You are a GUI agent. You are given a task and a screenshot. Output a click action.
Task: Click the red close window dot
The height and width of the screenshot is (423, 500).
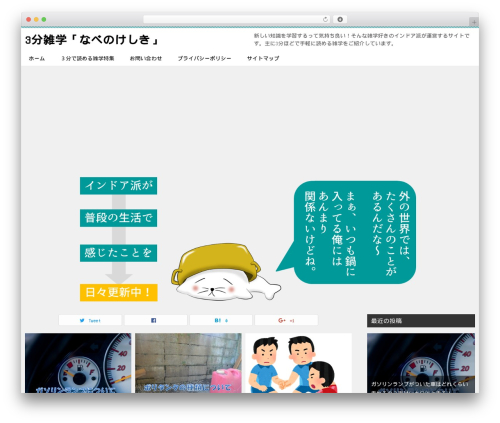[x=29, y=20]
